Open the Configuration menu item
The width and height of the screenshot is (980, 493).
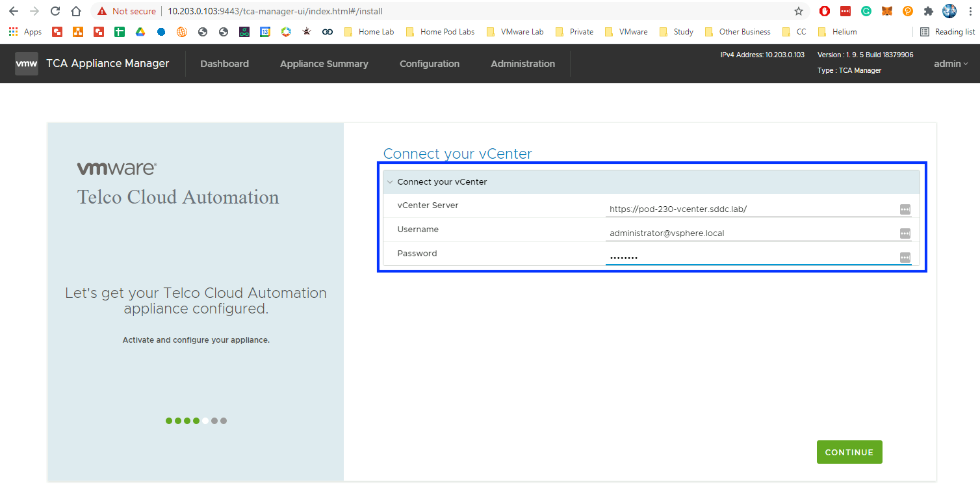pos(429,64)
